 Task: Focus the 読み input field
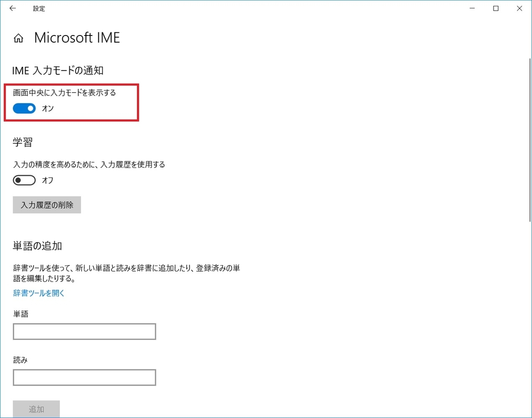(84, 378)
